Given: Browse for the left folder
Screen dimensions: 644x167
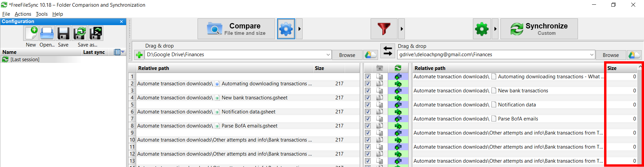Looking at the screenshot, I should tap(347, 55).
